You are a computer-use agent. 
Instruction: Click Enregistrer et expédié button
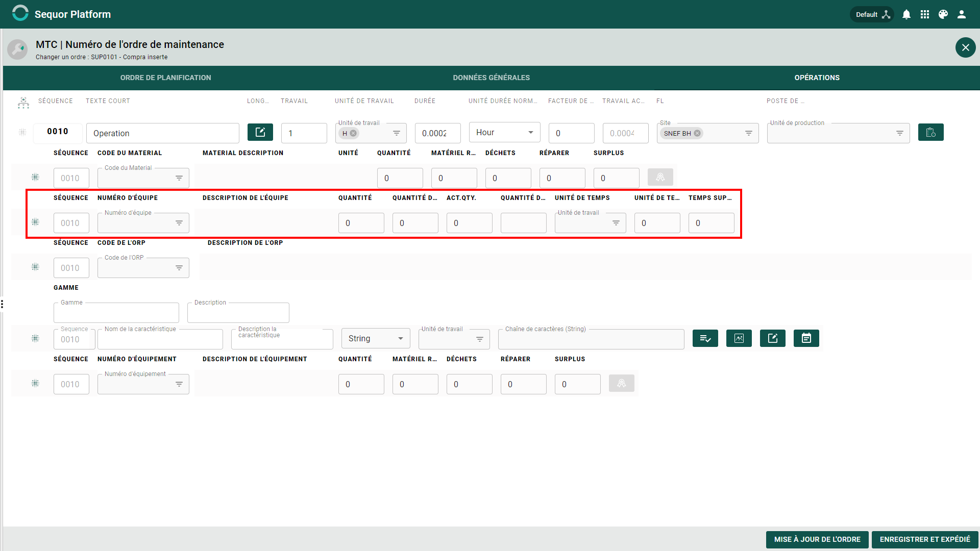click(x=925, y=539)
